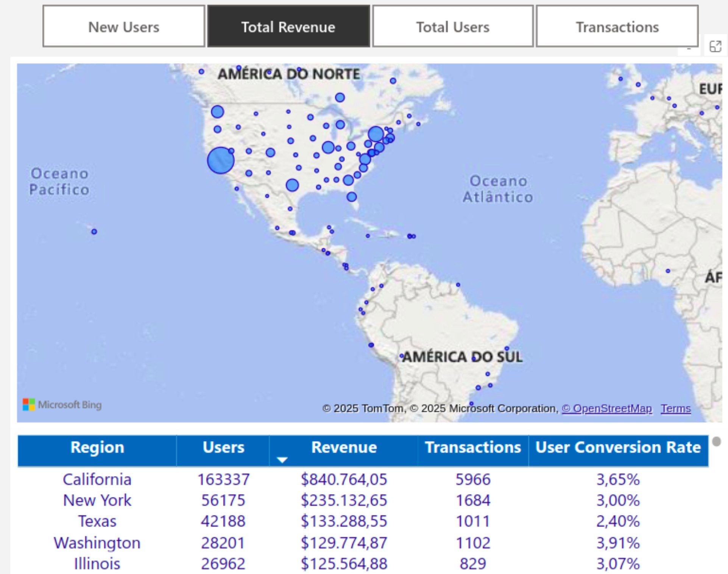The height and width of the screenshot is (574, 728).
Task: Select the Total Revenue button
Action: 288,27
